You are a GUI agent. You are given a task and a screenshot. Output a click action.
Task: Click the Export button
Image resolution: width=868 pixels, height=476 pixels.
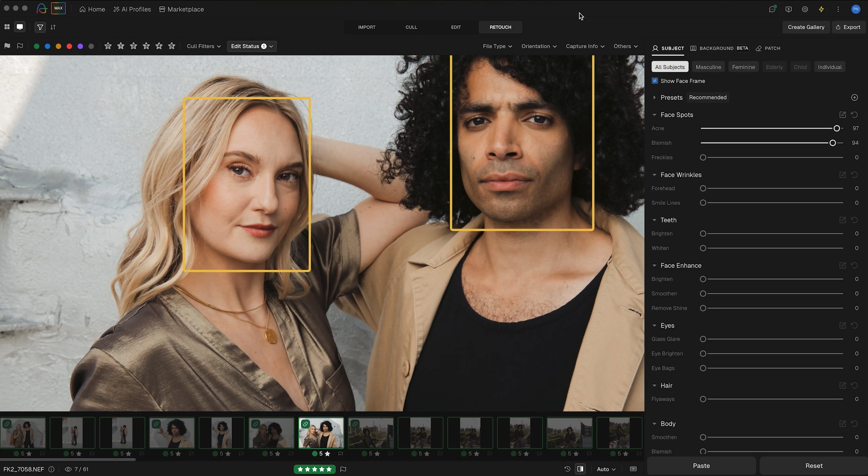848,27
